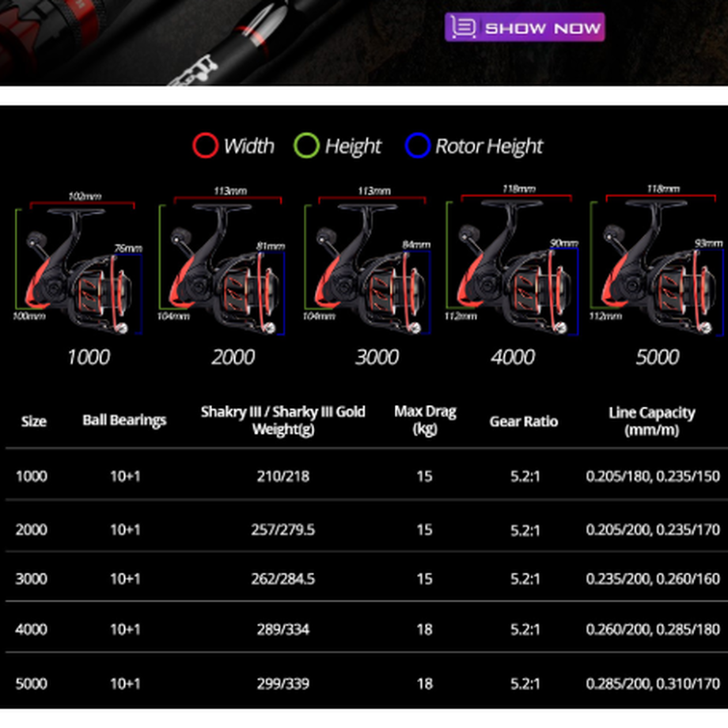Click the SHOW NOW button

point(525,28)
